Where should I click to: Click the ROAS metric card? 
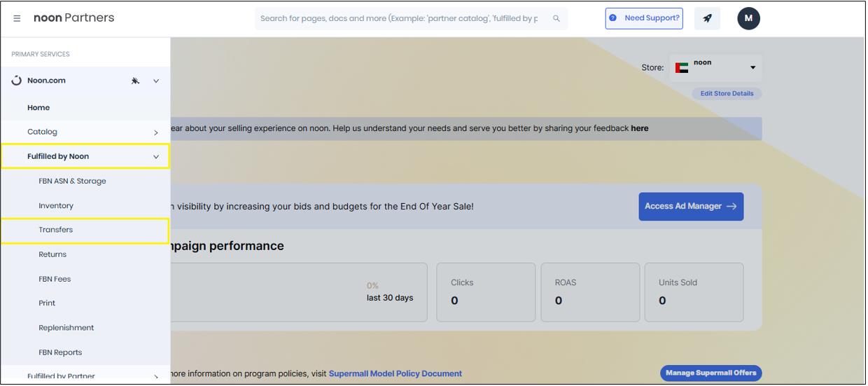tap(590, 292)
